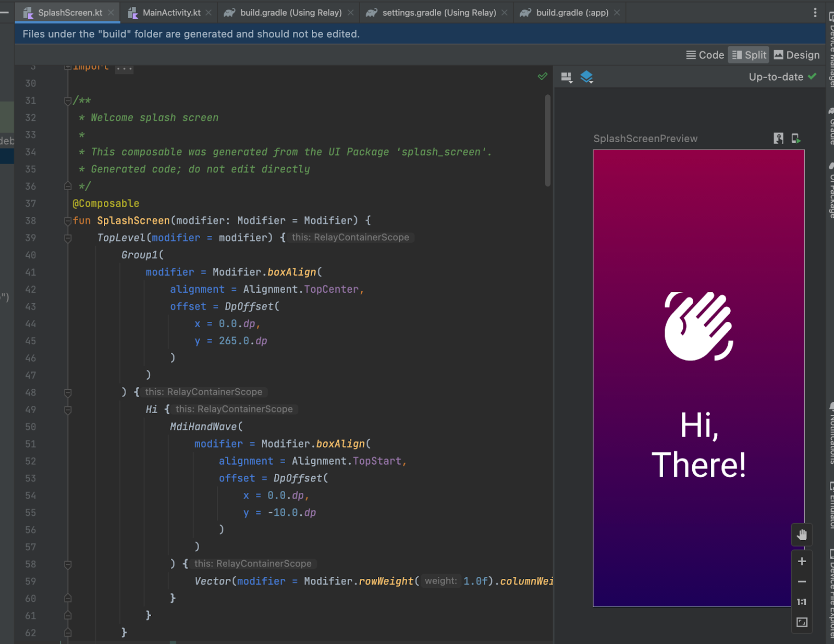Screen dimensions: 834x644
Task: Click fold end marker at line 62
Action: [68, 633]
